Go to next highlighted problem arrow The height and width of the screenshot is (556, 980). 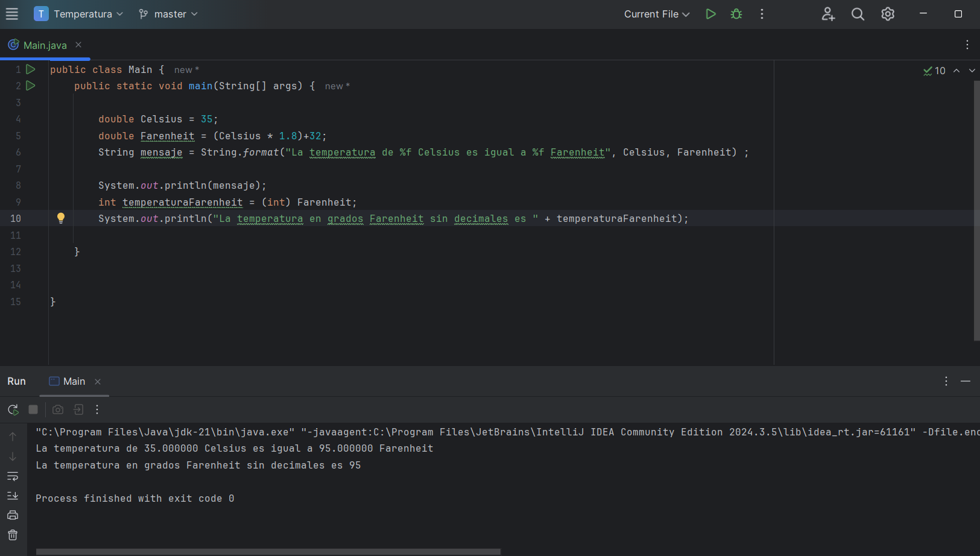tap(972, 71)
